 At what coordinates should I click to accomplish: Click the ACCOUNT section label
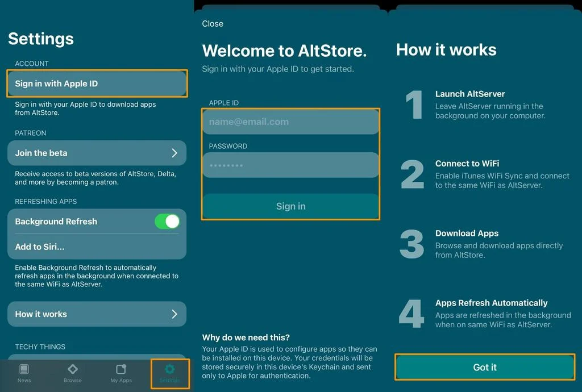(32, 64)
